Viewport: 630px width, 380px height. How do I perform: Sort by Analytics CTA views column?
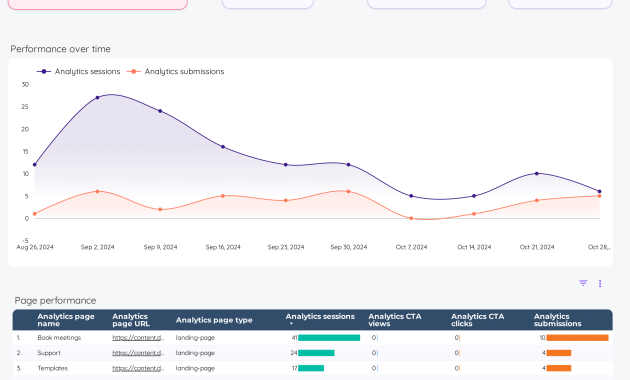pyautogui.click(x=395, y=320)
